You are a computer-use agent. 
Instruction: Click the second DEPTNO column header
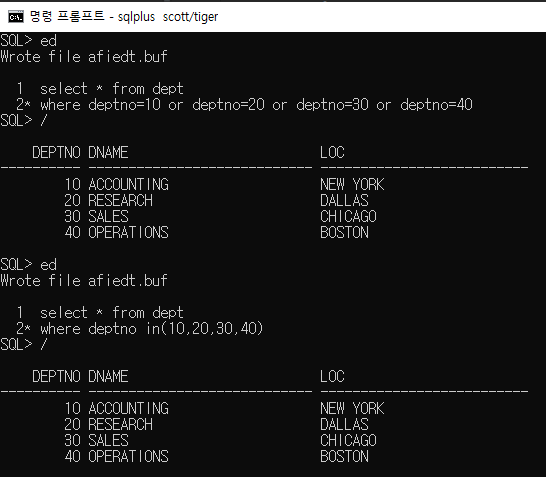(56, 376)
